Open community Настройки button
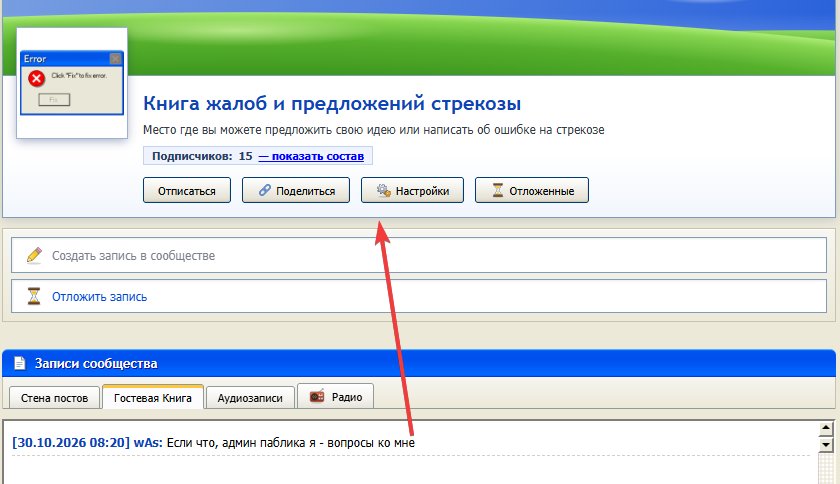The height and width of the screenshot is (484, 840). click(x=412, y=190)
